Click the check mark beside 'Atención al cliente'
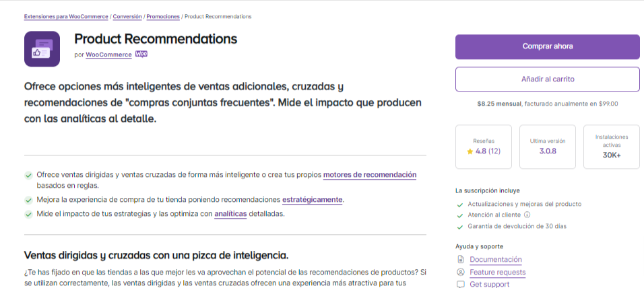 459,215
